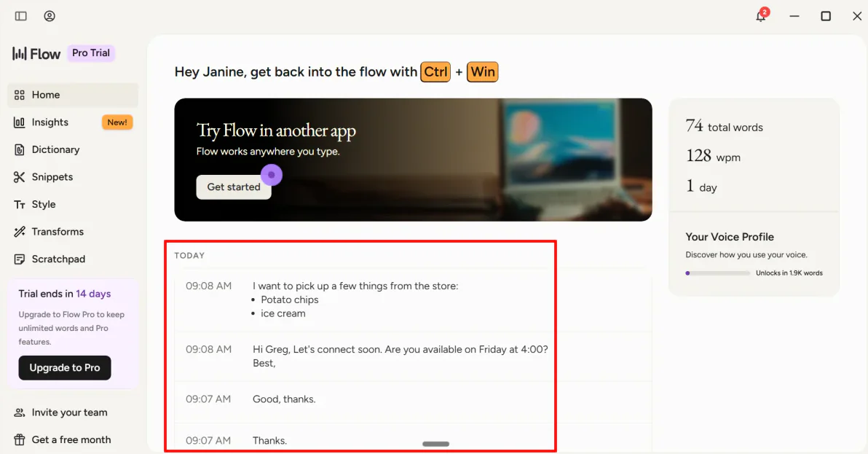This screenshot has width=868, height=454.
Task: Select the Hi Greg message entry
Action: [413, 356]
